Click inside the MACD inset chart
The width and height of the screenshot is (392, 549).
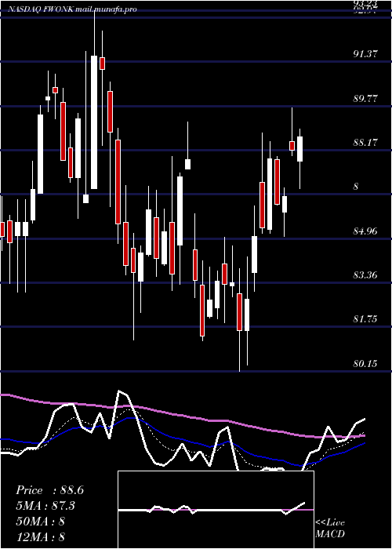coord(216,510)
